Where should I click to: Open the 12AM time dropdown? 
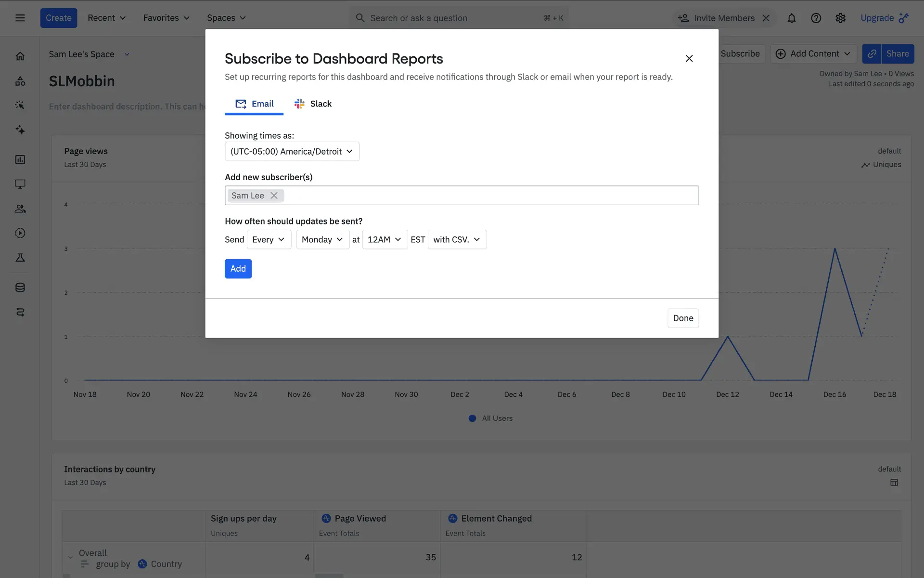[x=385, y=239]
